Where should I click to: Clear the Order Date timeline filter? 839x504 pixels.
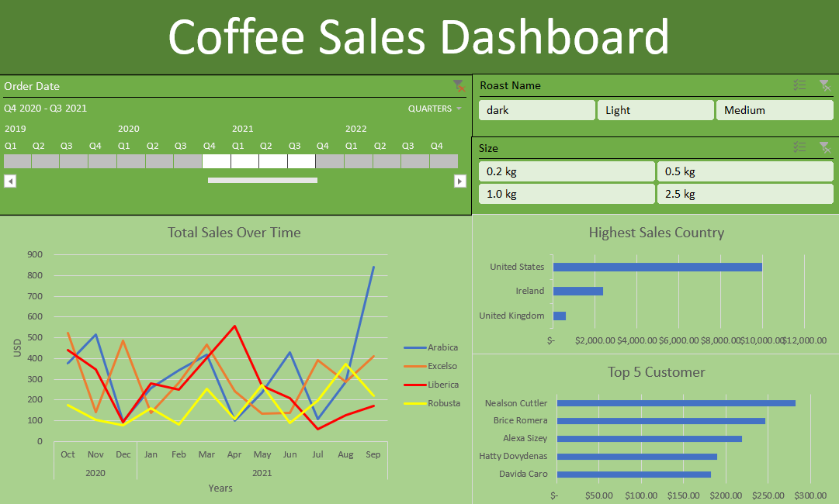(459, 86)
